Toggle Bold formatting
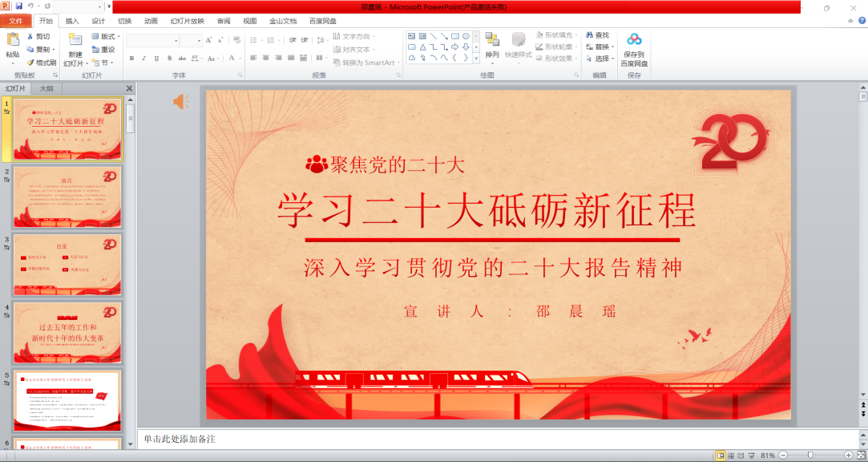The height and width of the screenshot is (462, 868). click(131, 59)
